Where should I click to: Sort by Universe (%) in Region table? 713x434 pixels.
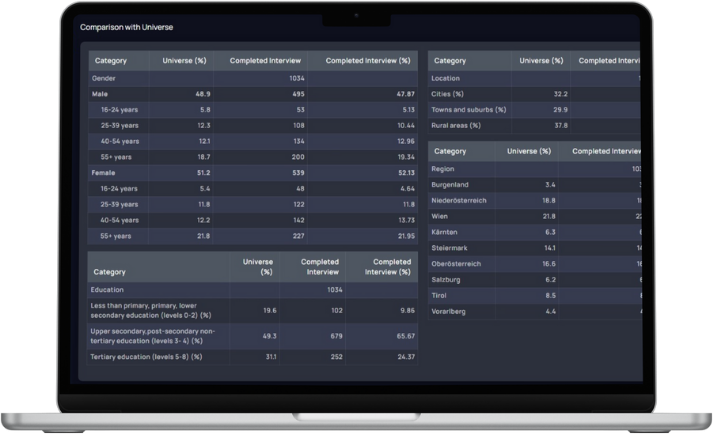click(529, 151)
